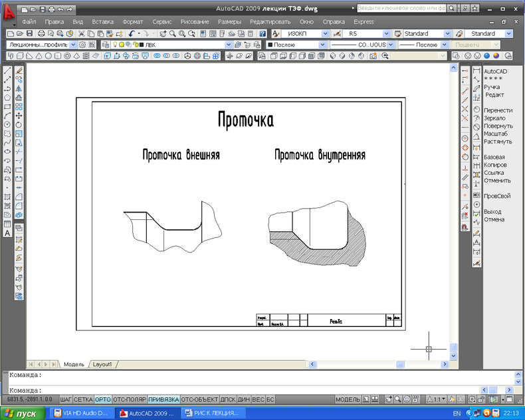Image resolution: width=525 pixels, height=420 pixels.
Task: Select the multiline Text tool (A)
Action: (7, 233)
